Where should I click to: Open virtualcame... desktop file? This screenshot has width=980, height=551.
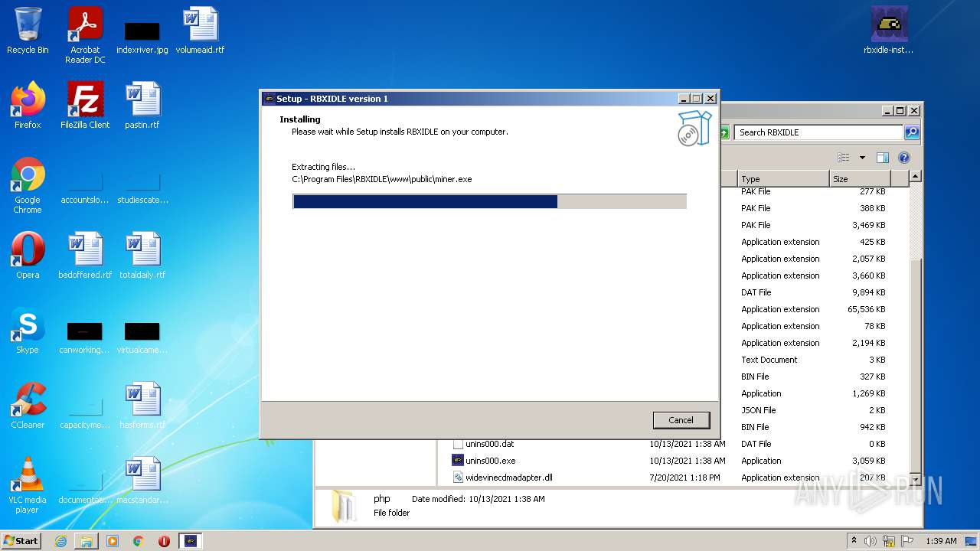coord(142,336)
